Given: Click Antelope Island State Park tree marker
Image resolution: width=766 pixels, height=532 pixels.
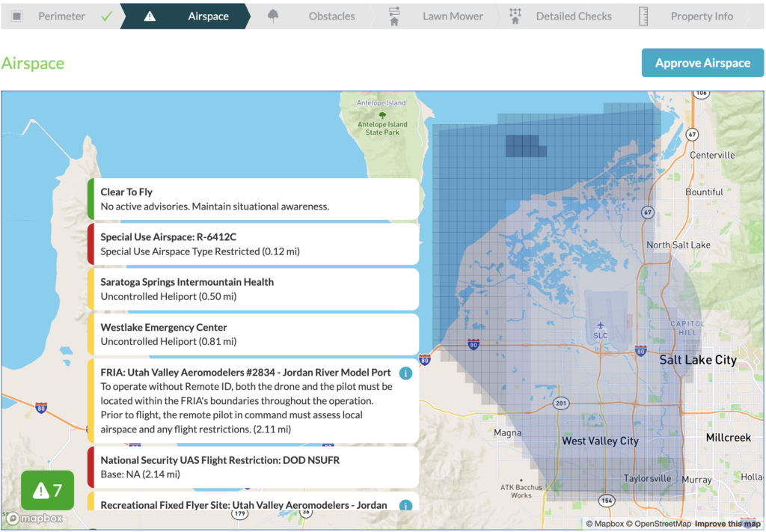Looking at the screenshot, I should [x=382, y=115].
